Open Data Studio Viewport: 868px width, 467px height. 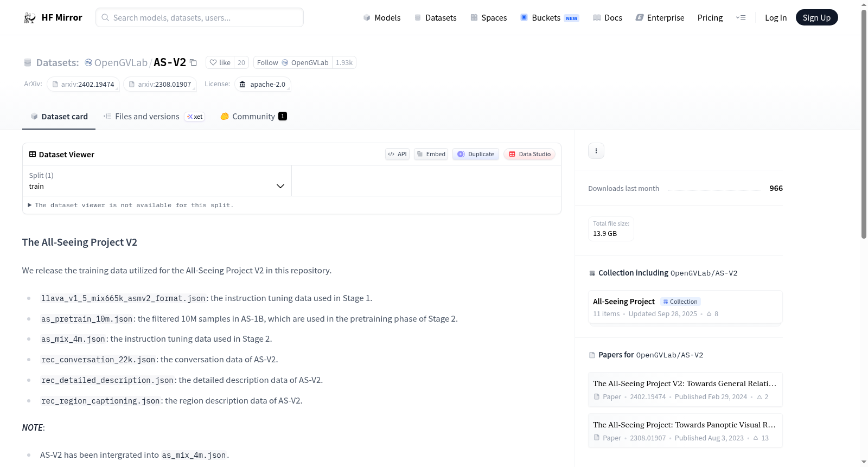click(x=529, y=155)
